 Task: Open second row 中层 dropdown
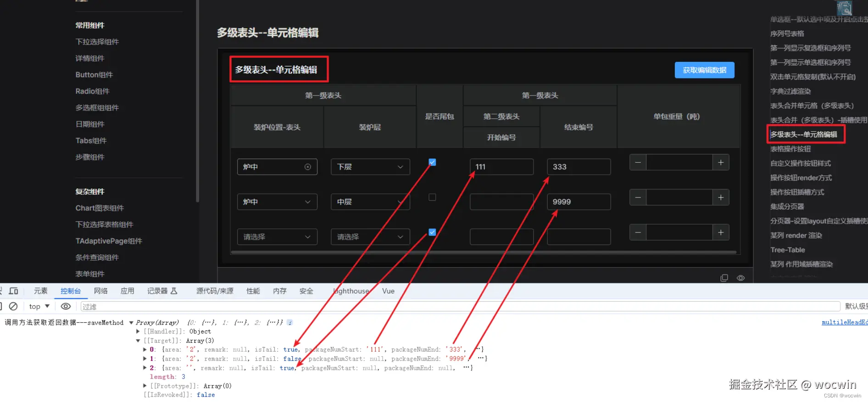[370, 202]
